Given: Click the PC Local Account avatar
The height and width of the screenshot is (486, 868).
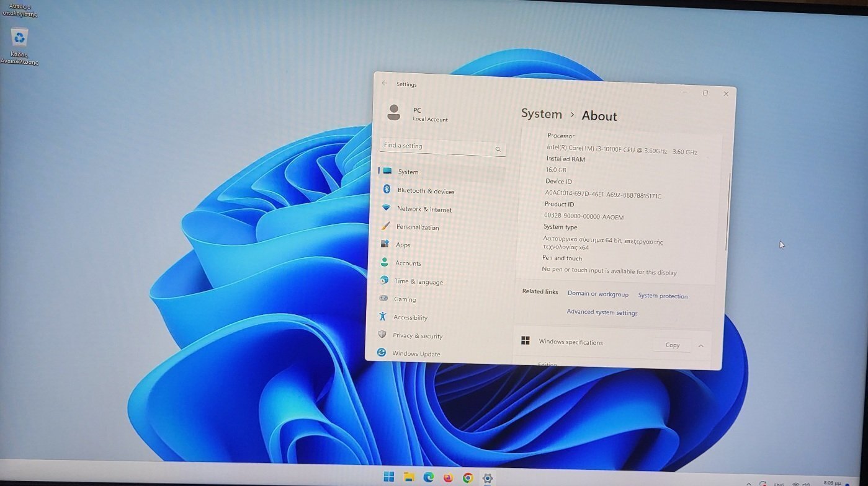Looking at the screenshot, I should pyautogui.click(x=393, y=112).
